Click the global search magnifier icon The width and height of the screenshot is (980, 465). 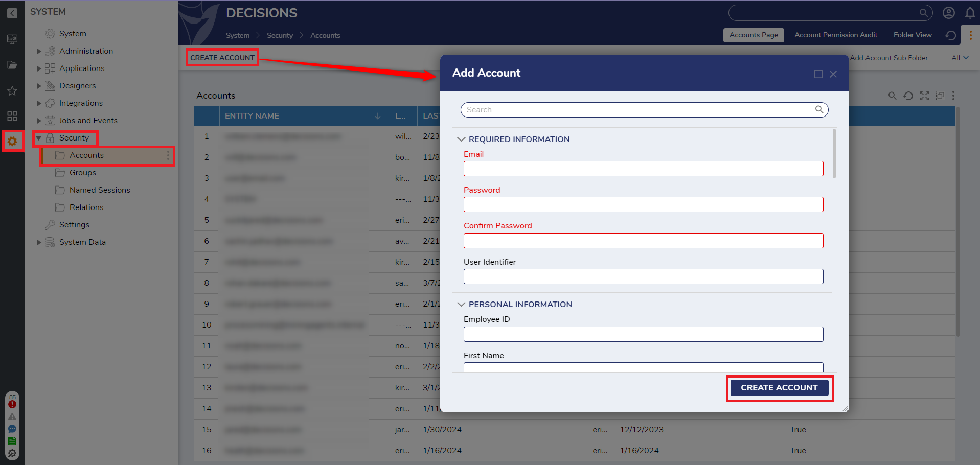pos(923,13)
